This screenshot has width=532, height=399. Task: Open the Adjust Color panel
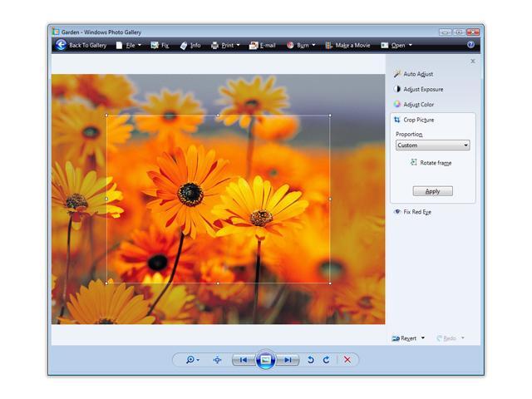click(418, 105)
